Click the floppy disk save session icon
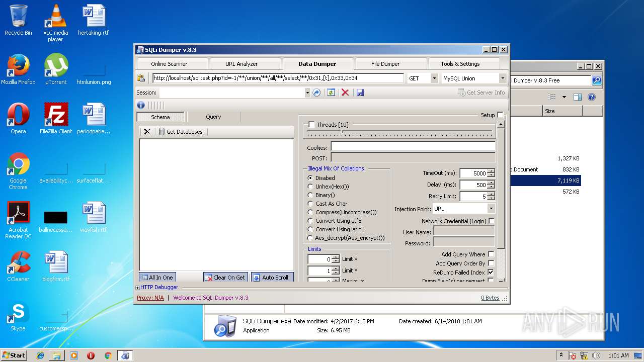Screen dimensions: 644x362 click(360, 93)
